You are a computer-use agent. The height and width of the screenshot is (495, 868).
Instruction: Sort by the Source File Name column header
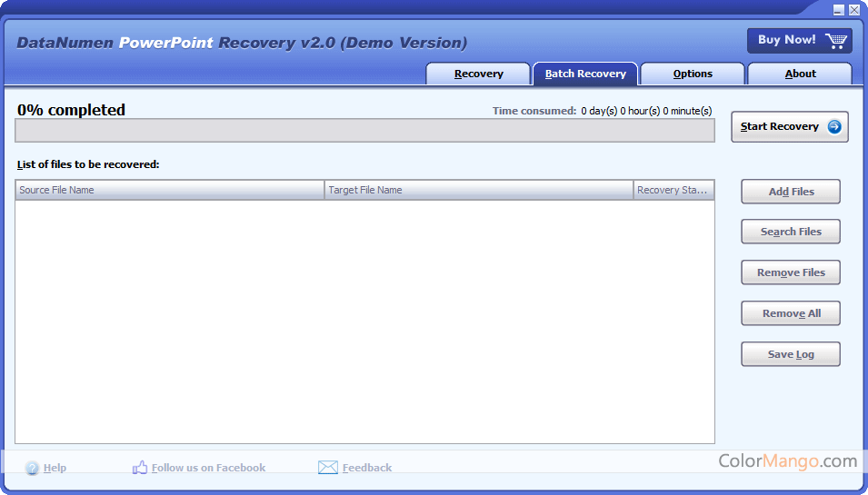(x=170, y=190)
